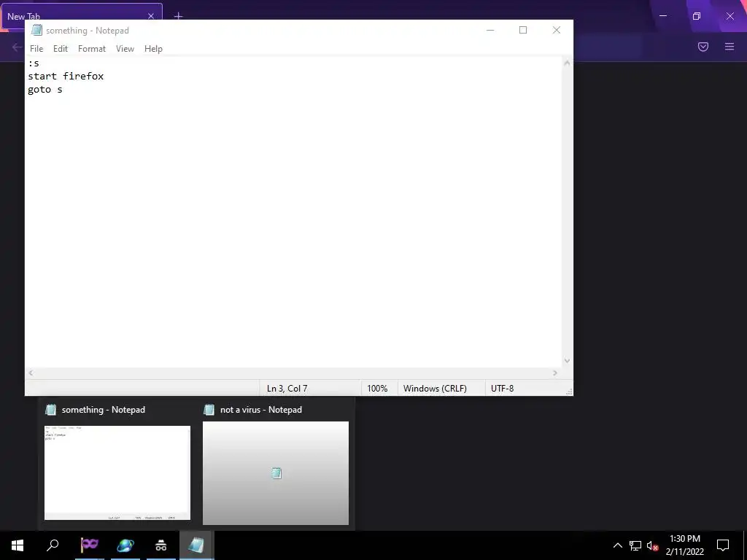Open the File menu in Notepad

point(36,49)
